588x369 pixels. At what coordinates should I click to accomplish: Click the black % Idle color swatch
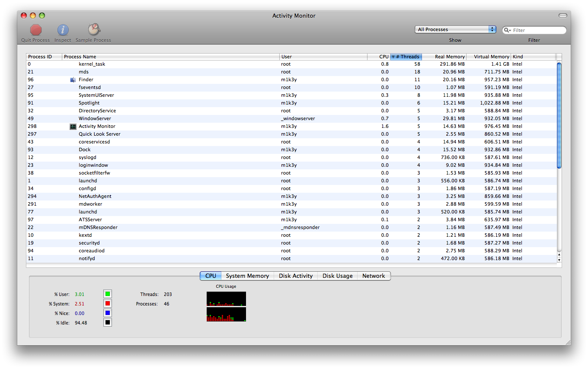coord(108,322)
